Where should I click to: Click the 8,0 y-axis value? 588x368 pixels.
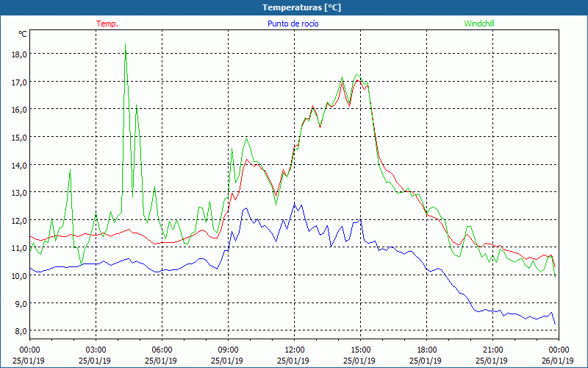[x=21, y=331]
